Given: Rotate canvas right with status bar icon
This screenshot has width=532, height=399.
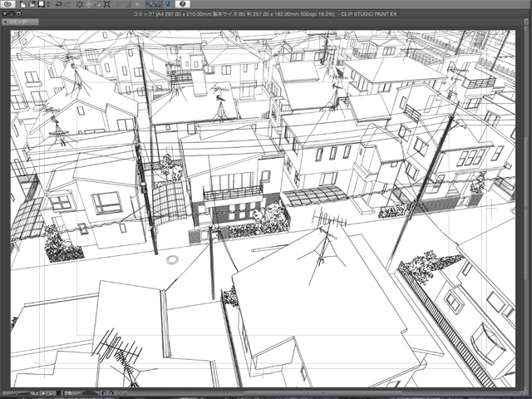Looking at the screenshot, I should click(111, 393).
